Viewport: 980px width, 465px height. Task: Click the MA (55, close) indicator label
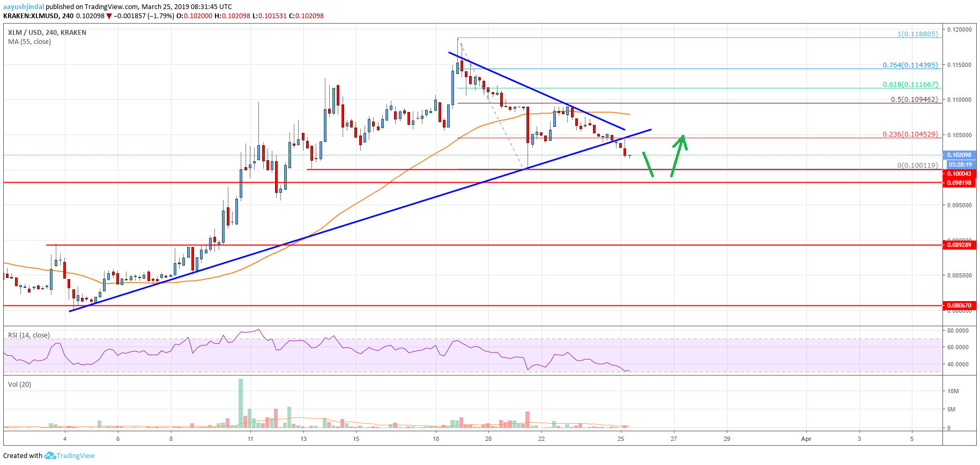[29, 42]
